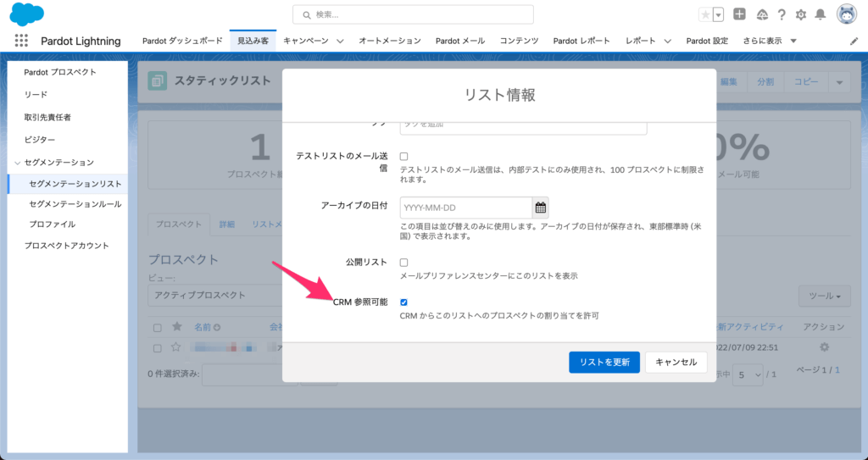This screenshot has width=868, height=460.
Task: Click the Salesforce cloud logo
Action: click(26, 14)
